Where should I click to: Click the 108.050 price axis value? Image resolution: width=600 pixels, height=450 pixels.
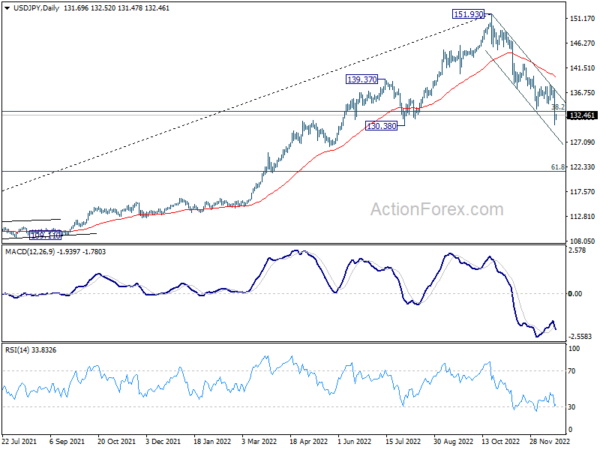[582, 241]
